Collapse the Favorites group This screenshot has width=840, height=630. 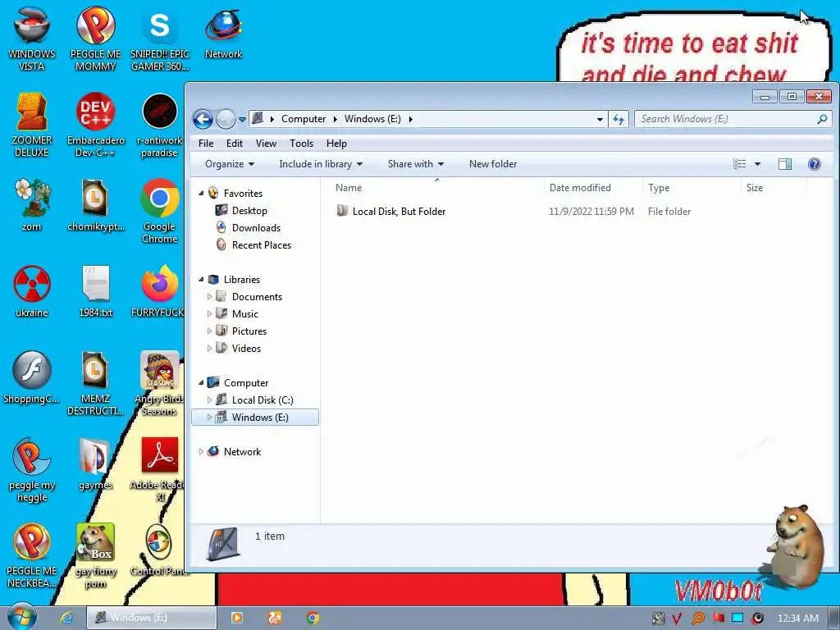(202, 194)
